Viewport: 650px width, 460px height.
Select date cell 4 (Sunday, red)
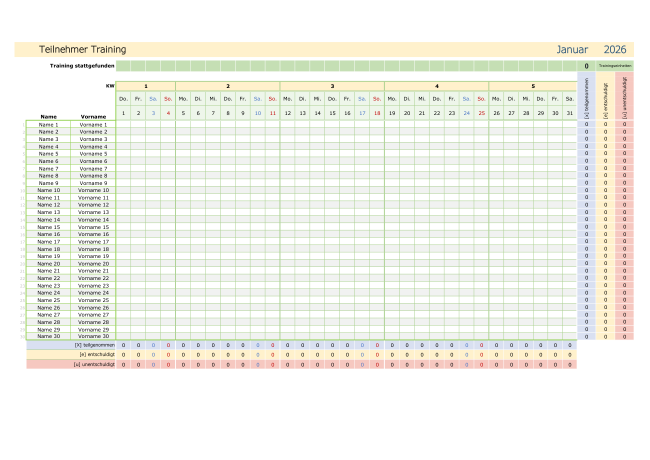(168, 113)
